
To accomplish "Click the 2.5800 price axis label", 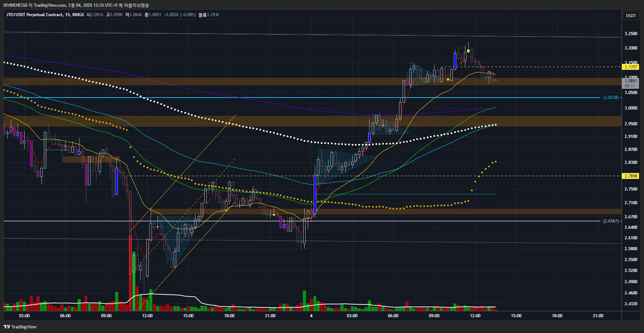I will [631, 249].
